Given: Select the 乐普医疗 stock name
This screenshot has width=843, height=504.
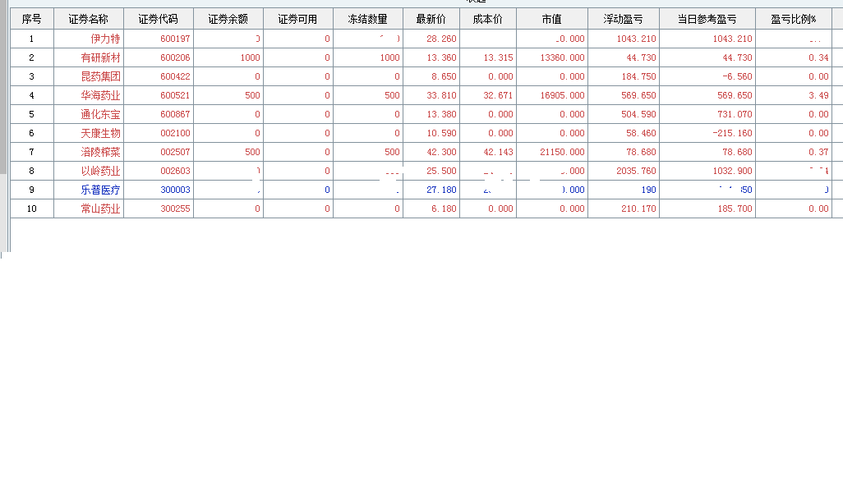Looking at the screenshot, I should (100, 190).
